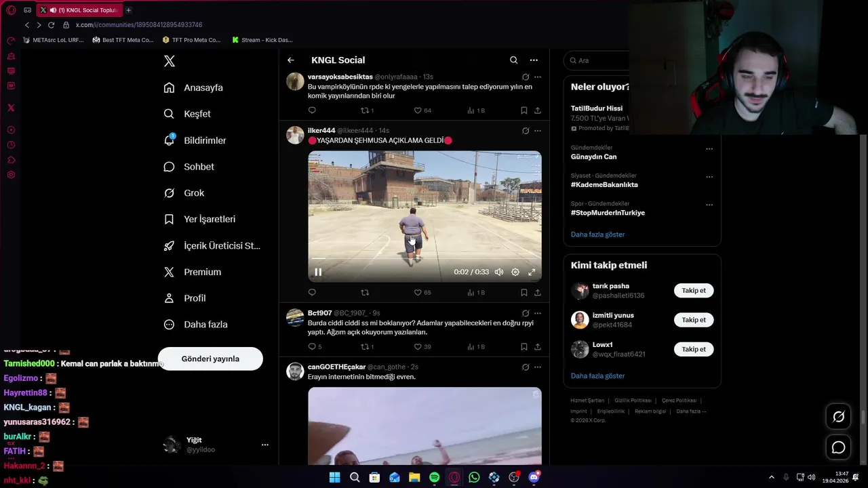Image resolution: width=868 pixels, height=488 pixels.
Task: Click the X logo in sidebar
Action: (170, 61)
